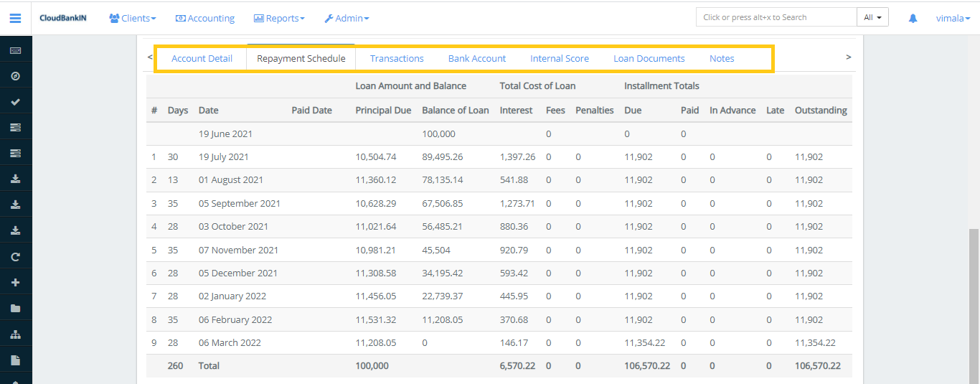Click the checkmark icon in the sidebar

point(16,102)
